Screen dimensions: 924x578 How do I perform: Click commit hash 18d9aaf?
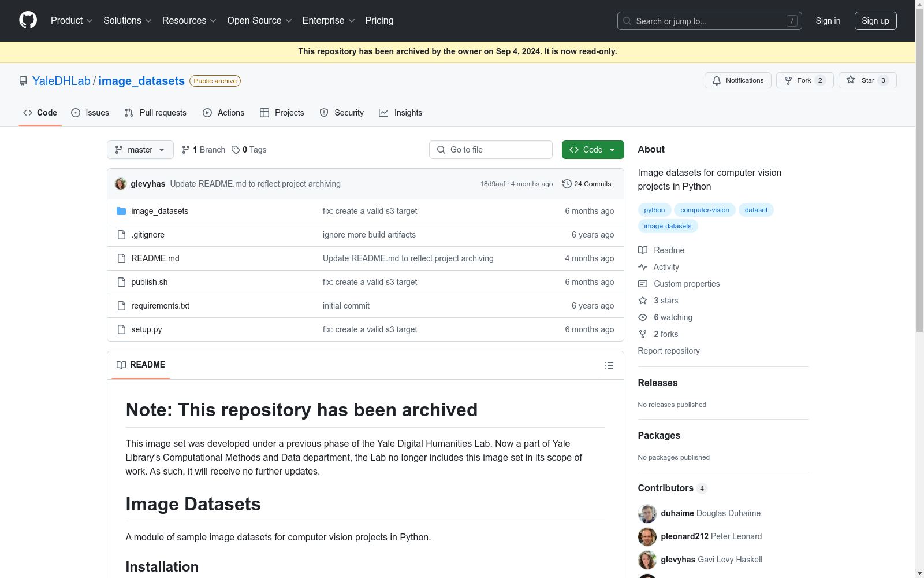click(x=493, y=184)
